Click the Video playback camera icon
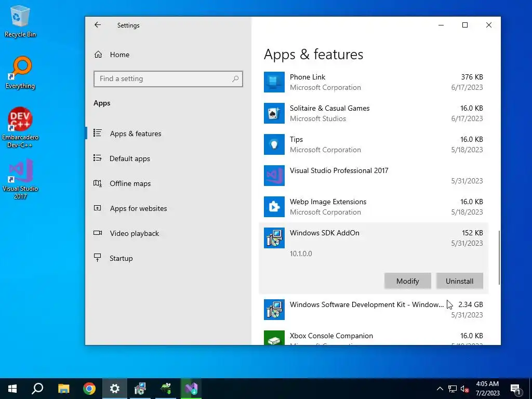532x399 pixels. tap(97, 233)
